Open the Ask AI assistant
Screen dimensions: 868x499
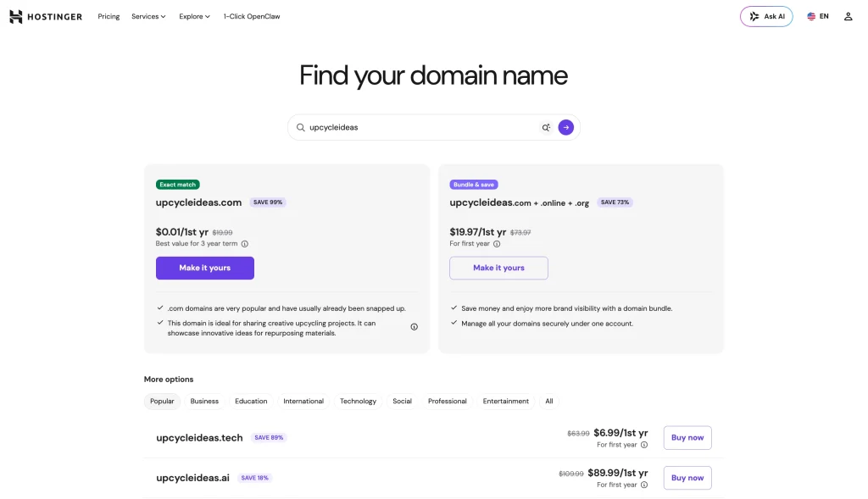point(766,17)
